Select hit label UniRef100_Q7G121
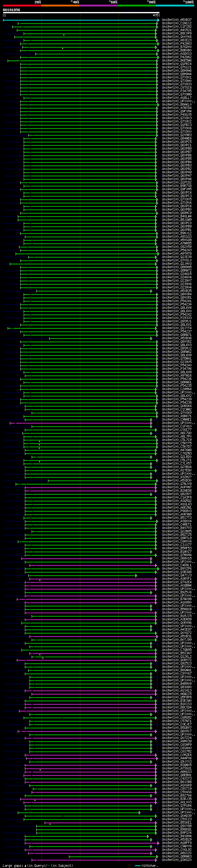The height and width of the screenshot is (868, 197). click(177, 67)
